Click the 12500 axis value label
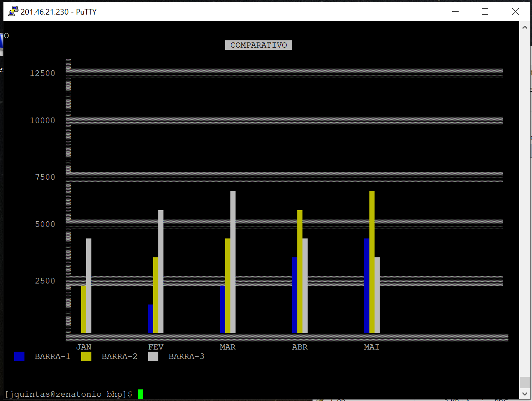 42,73
